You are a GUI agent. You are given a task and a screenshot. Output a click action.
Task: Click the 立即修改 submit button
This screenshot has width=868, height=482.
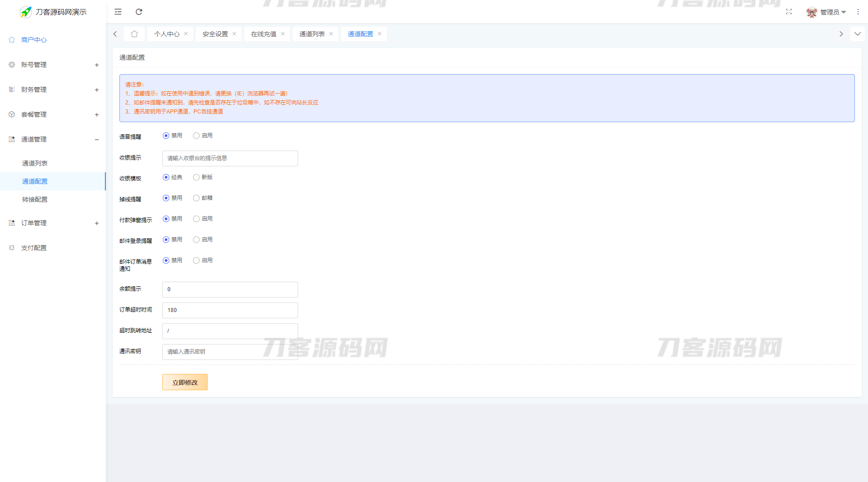[x=185, y=382]
